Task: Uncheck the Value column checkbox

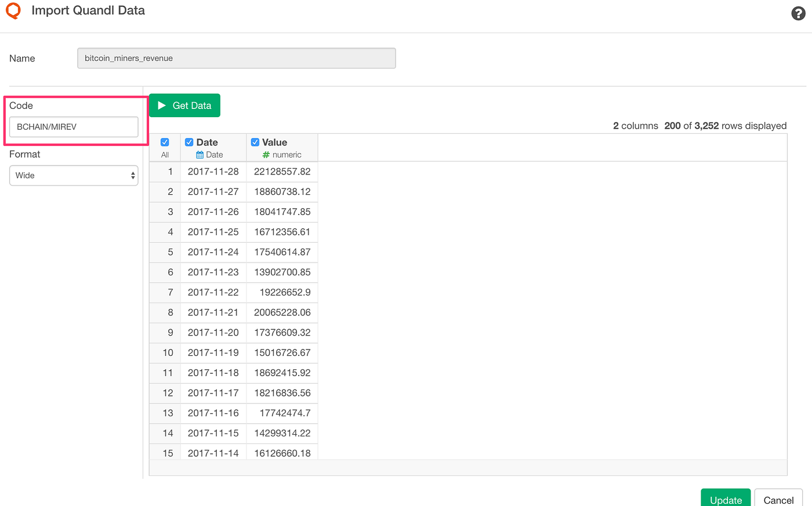Action: point(255,141)
